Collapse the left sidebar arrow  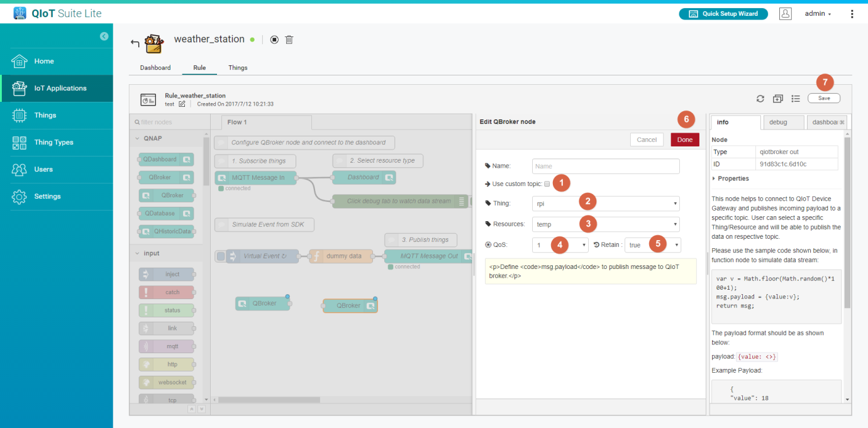coord(104,36)
